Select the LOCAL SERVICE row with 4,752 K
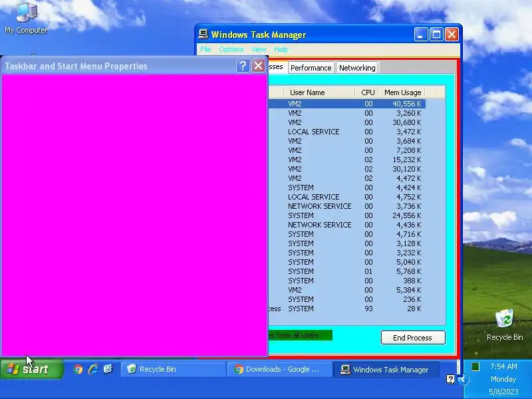 [x=346, y=197]
